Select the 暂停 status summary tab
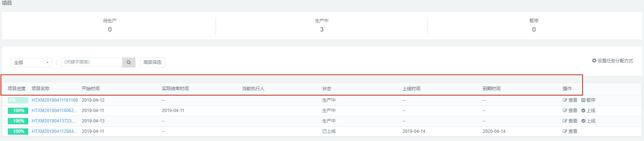 tap(534, 25)
